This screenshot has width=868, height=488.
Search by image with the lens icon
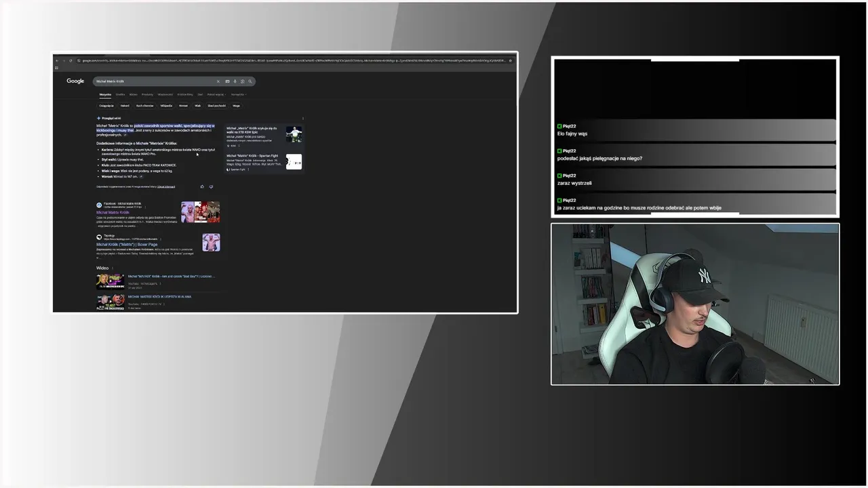click(242, 81)
